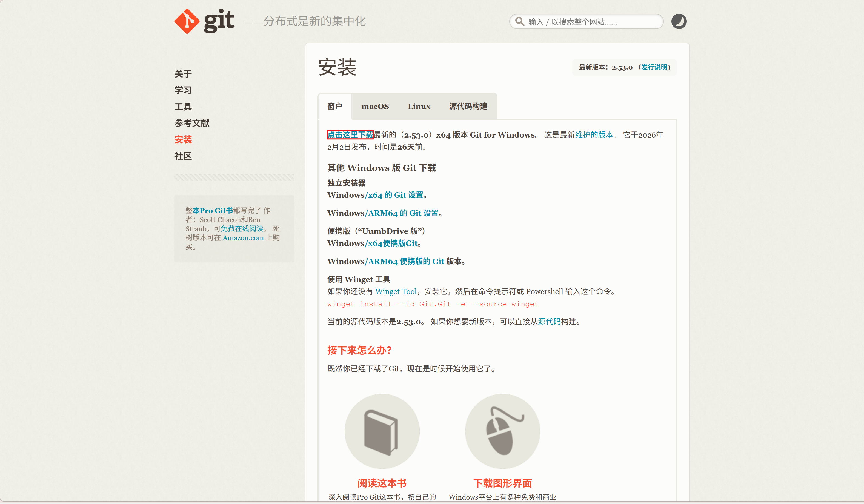Click Windows/ARM64 Git setup link
The image size is (864, 504).
pyautogui.click(x=403, y=213)
